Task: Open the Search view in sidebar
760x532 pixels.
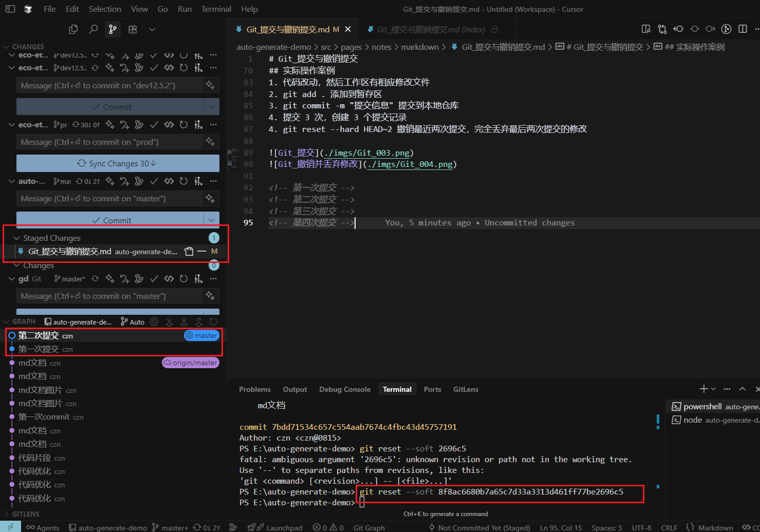Action: coord(93,29)
